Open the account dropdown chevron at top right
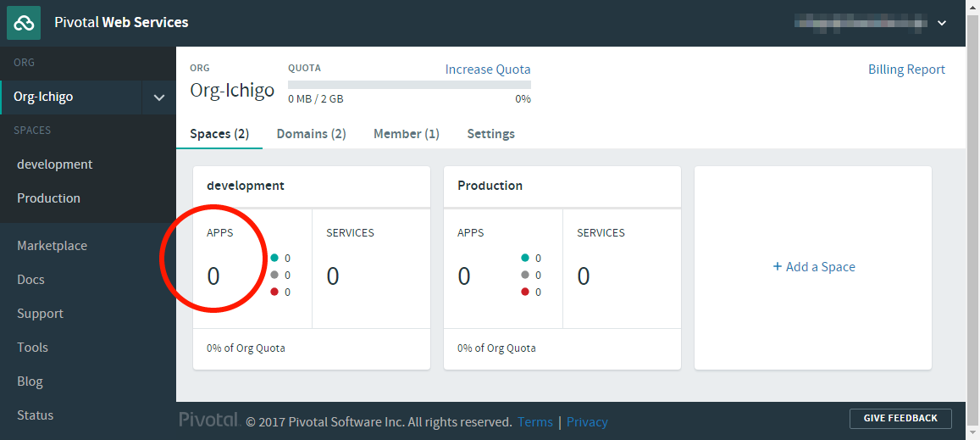Screen dimensions: 980x440 942,24
